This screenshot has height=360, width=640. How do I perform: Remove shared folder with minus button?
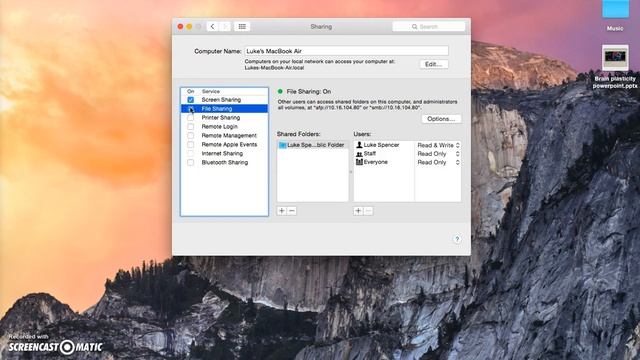coord(291,211)
